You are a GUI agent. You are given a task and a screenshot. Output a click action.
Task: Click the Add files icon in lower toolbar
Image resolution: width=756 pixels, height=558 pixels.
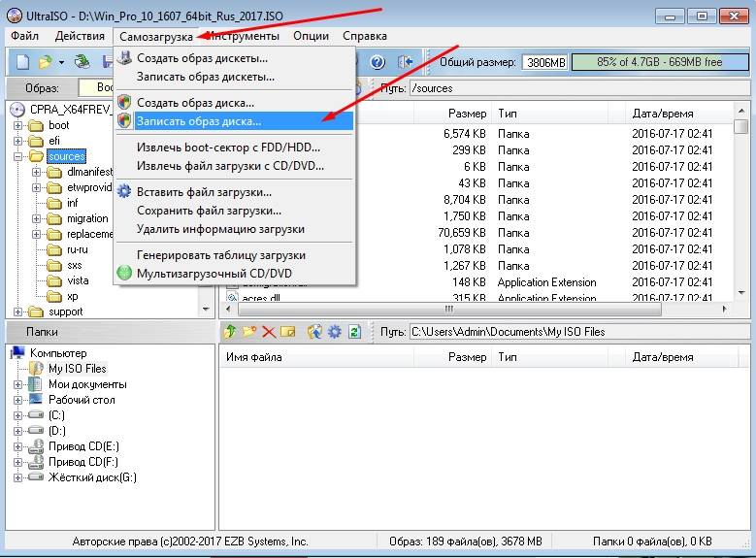click(315, 331)
